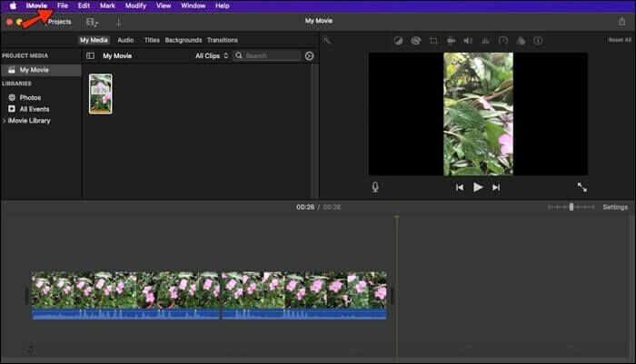Image resolution: width=636 pixels, height=364 pixels.
Task: Click the share export icon
Action: [621, 22]
